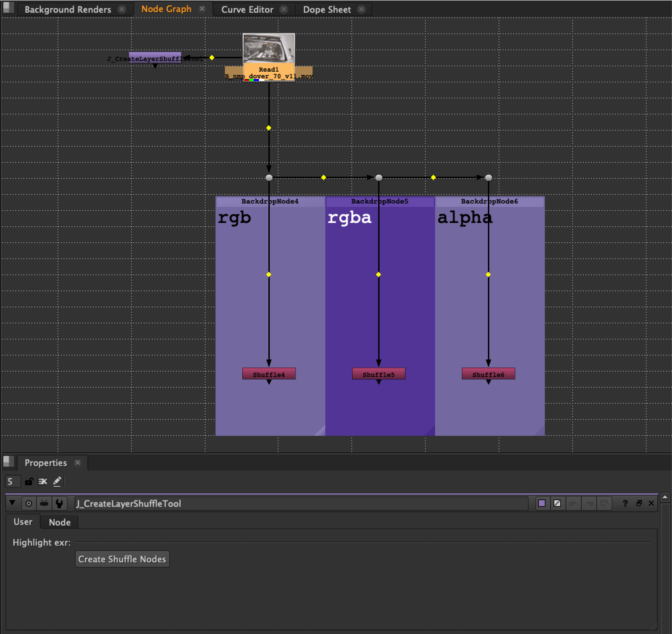Click the wrench tools icon
The image size is (672, 634).
59,503
